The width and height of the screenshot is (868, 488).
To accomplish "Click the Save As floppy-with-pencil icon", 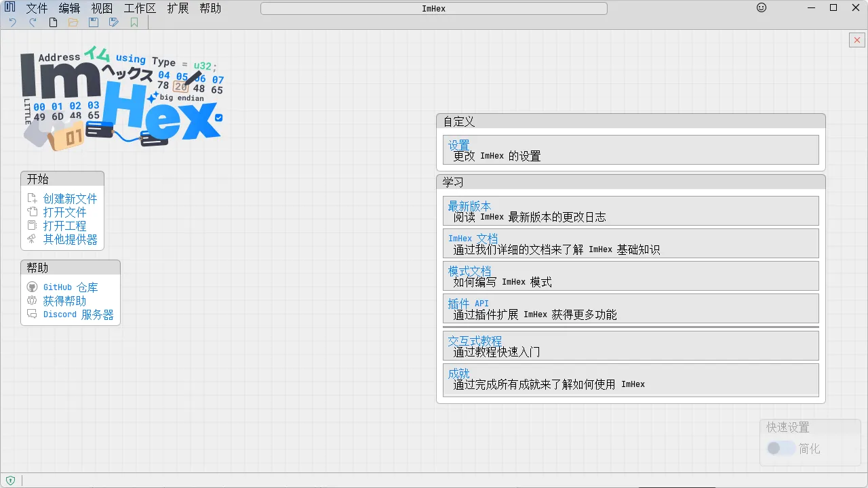I will coord(114,22).
